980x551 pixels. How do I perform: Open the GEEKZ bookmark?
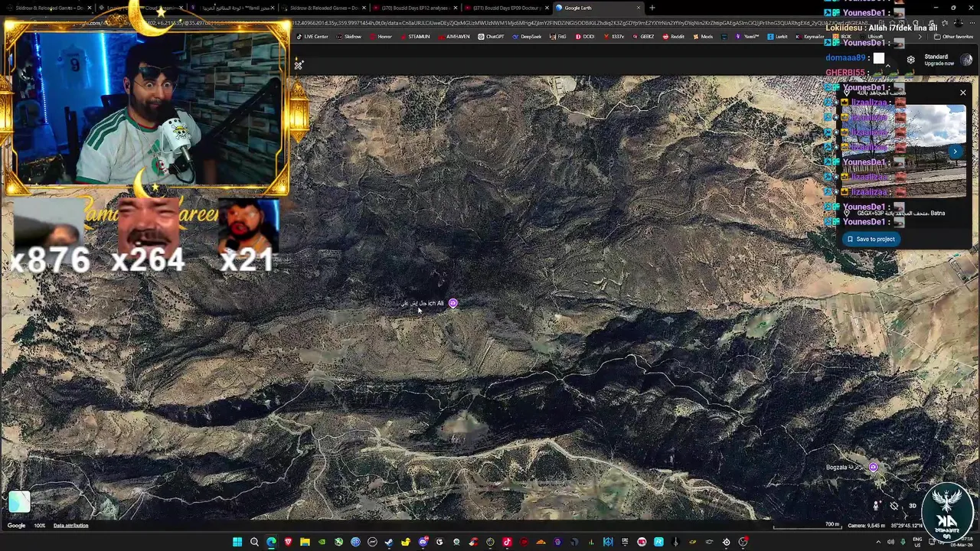(x=643, y=37)
